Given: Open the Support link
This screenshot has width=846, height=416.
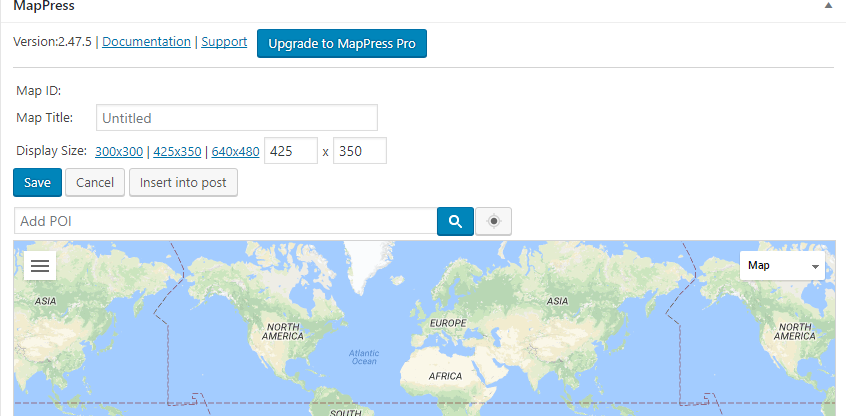Looking at the screenshot, I should (224, 42).
